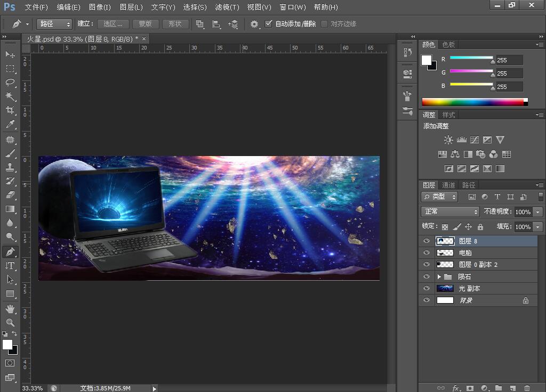The width and height of the screenshot is (546, 392).
Task: Click the 选区... button
Action: (113, 24)
